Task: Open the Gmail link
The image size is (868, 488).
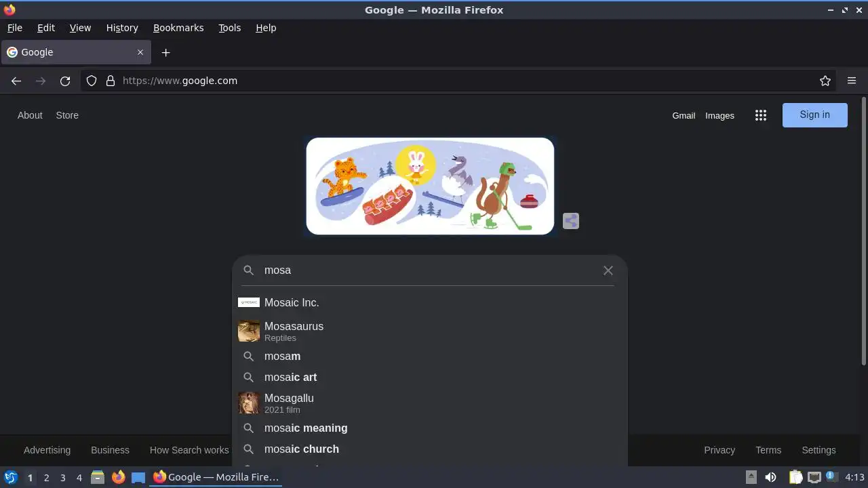Action: point(684,116)
